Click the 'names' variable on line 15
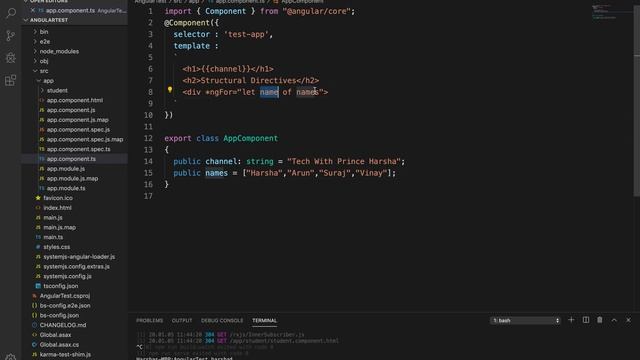 coord(216,173)
